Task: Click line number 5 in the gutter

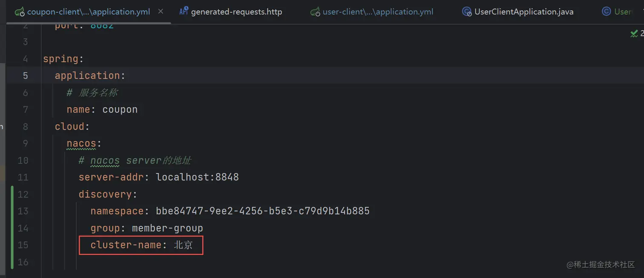Action: [x=25, y=75]
